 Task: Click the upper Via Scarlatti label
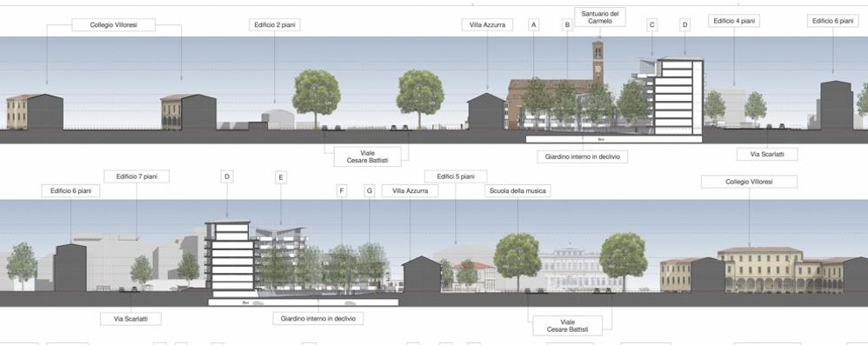pyautogui.click(x=767, y=155)
